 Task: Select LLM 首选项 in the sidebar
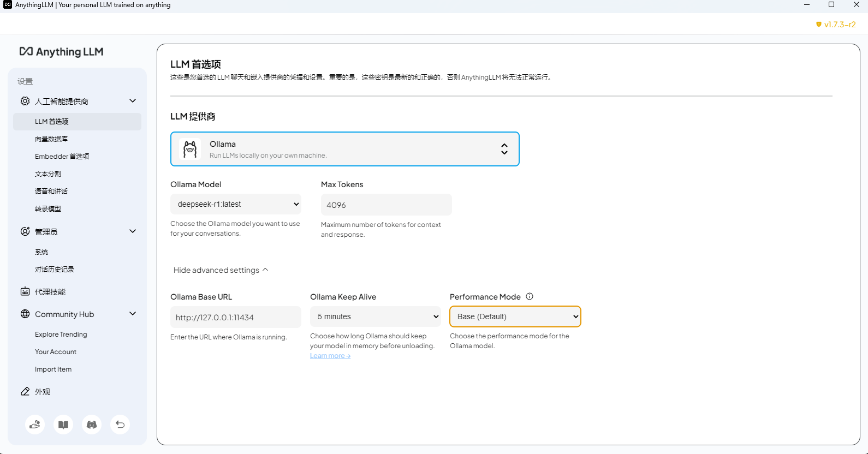point(77,122)
